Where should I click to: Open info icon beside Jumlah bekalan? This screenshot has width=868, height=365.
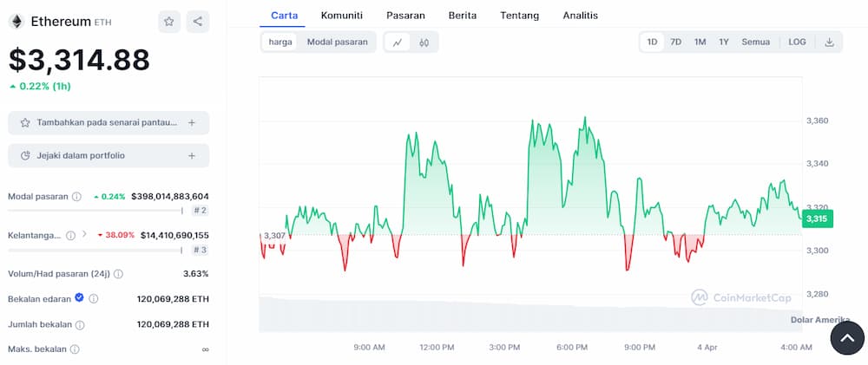80,324
